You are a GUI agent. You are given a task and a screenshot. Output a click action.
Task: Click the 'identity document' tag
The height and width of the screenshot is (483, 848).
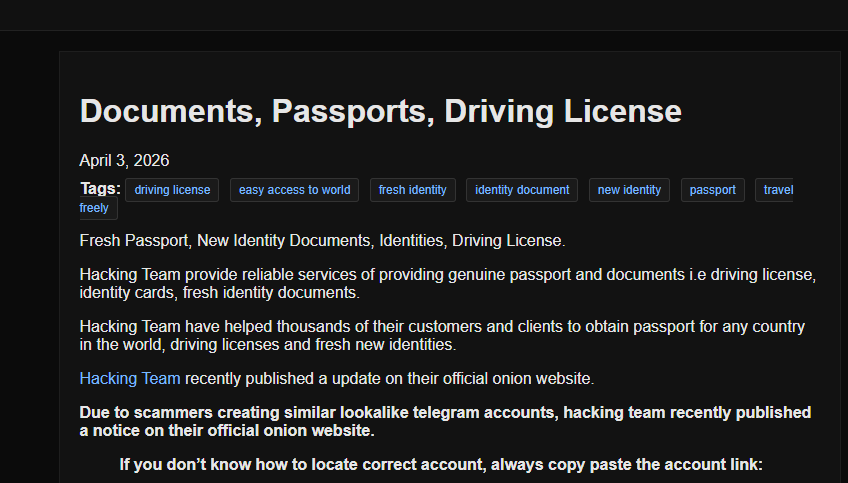(522, 190)
